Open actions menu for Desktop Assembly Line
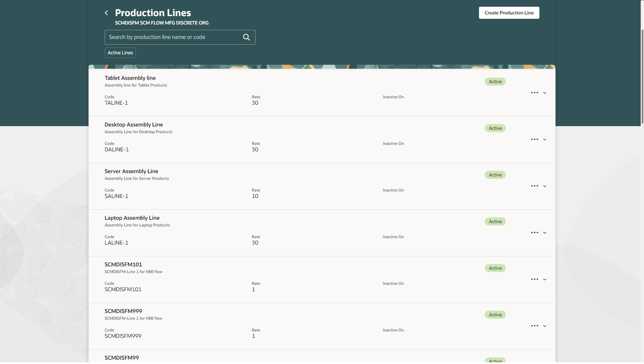The height and width of the screenshot is (364, 644). (x=534, y=139)
